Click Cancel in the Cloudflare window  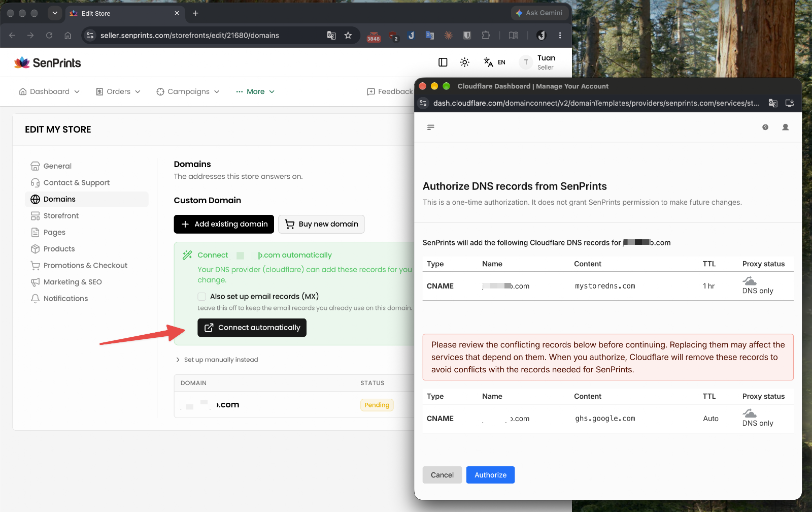click(442, 475)
